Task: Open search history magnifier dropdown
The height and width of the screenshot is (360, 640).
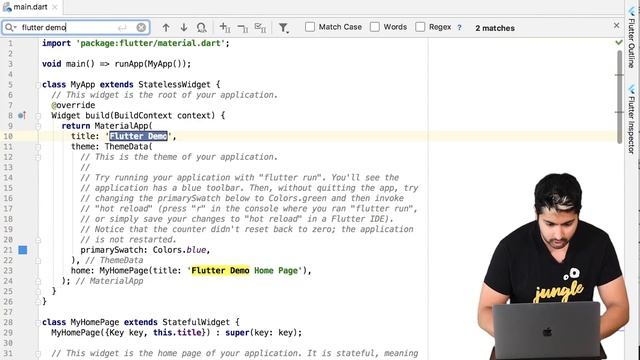Action: (10, 27)
